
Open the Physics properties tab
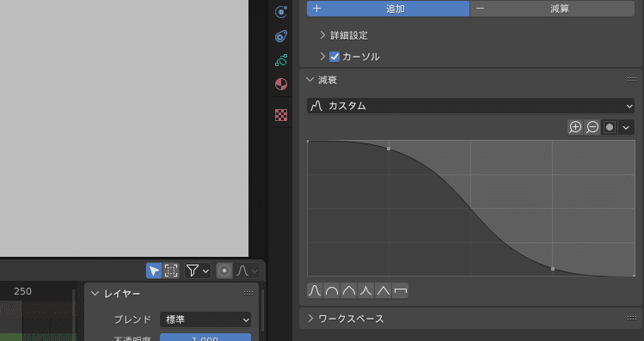click(281, 12)
